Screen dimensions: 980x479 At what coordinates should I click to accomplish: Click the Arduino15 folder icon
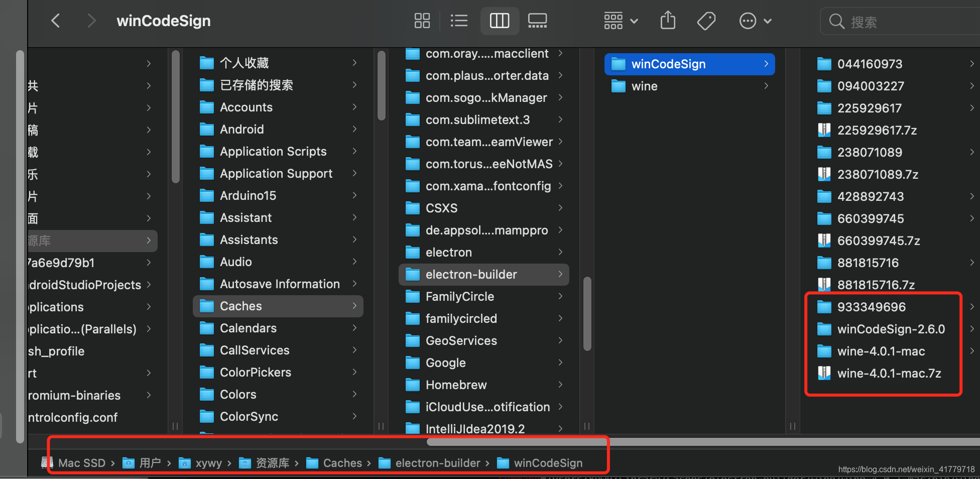click(207, 196)
